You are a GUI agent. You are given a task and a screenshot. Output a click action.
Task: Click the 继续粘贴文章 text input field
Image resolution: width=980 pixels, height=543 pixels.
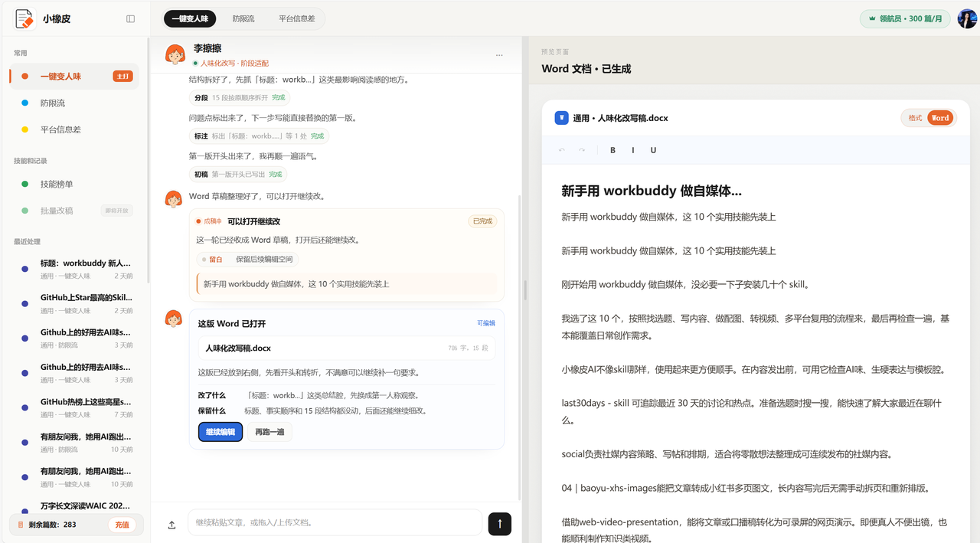pos(335,522)
